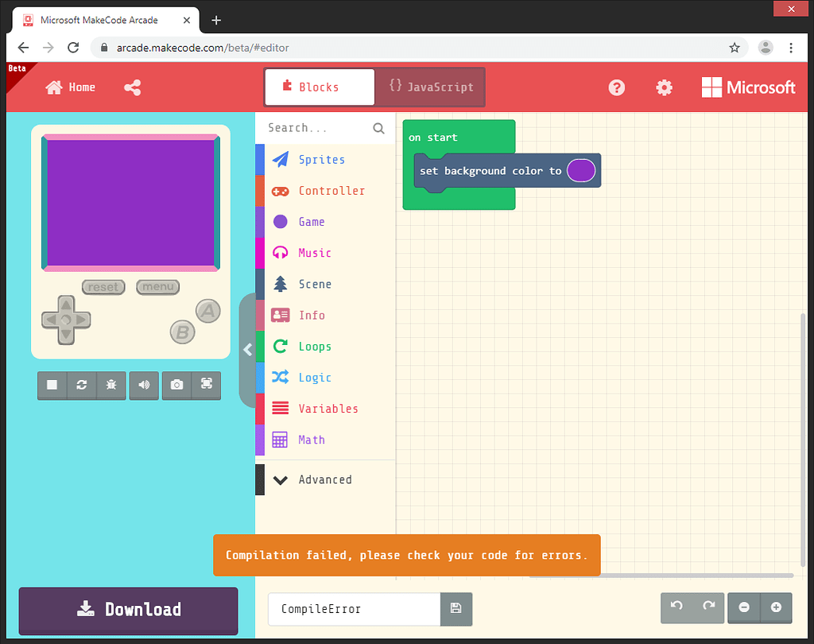
Task: Open the help question mark menu
Action: 616,87
